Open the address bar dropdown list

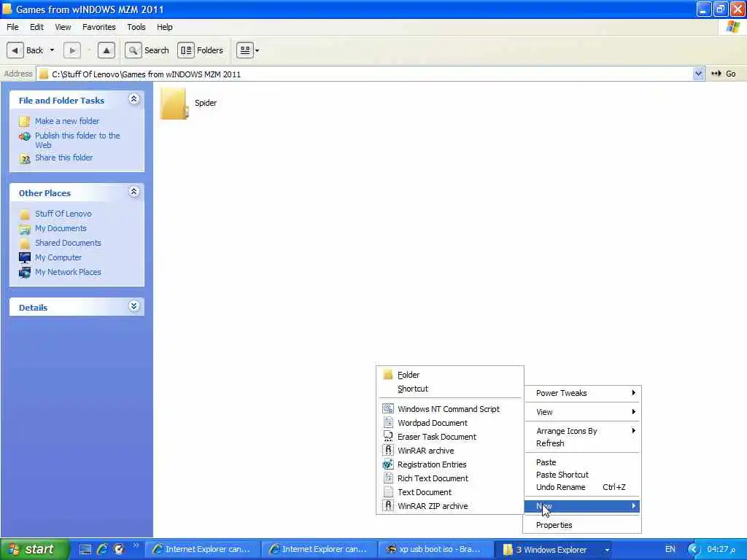point(698,74)
